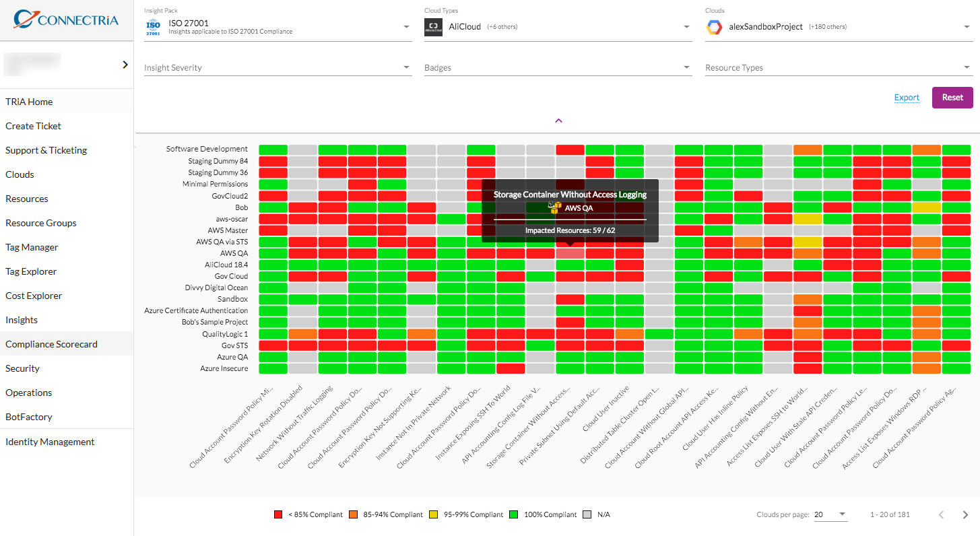980x536 pixels.
Task: Change the Clouds per page value
Action: (830, 514)
